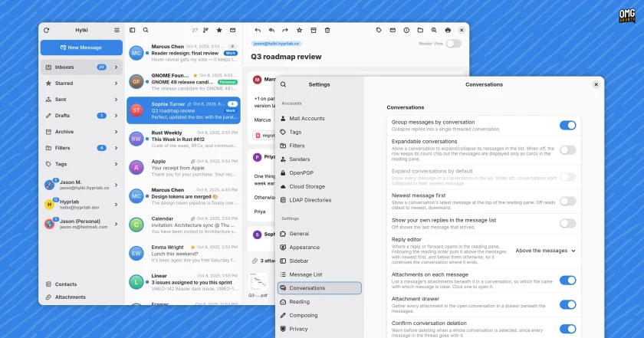Click the paperclip icon beside attachments count

click(x=255, y=261)
